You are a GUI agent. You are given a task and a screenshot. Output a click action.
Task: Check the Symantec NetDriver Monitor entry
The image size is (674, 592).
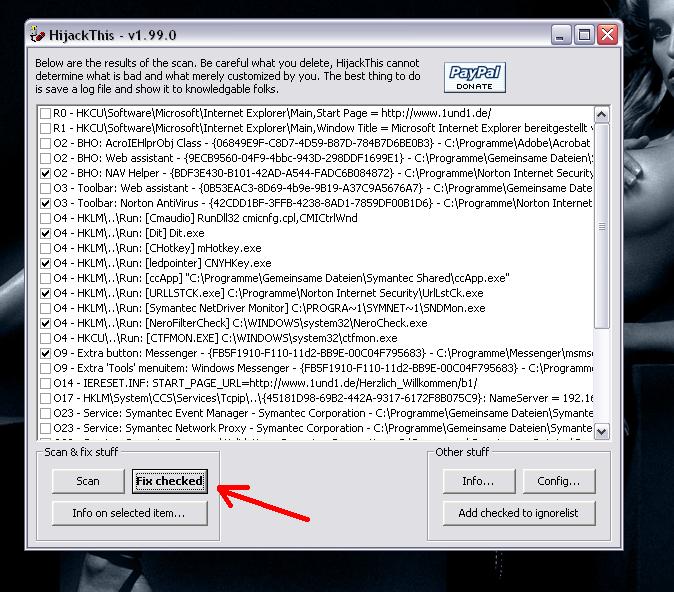click(45, 309)
